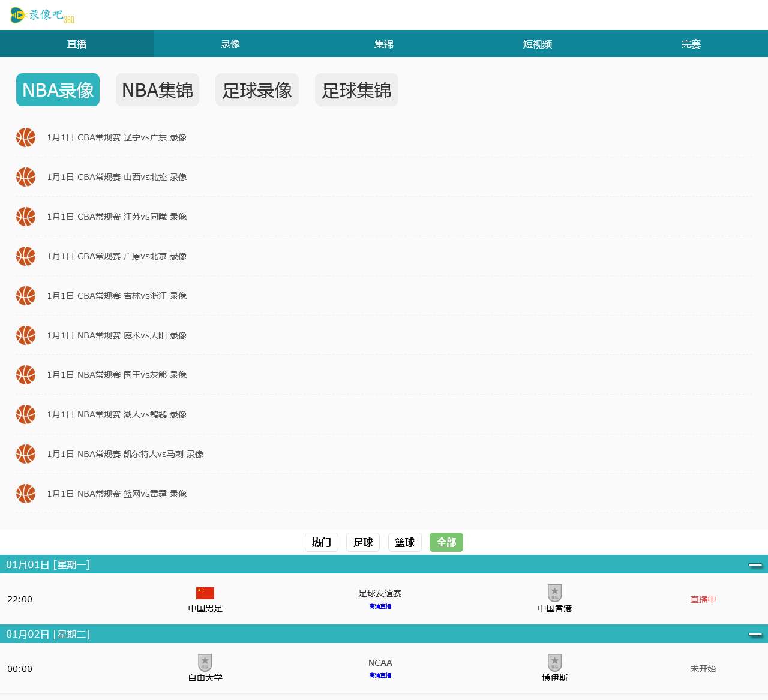Click basketball icon beside 辽宁vs广东 录像
This screenshot has width=768, height=700.
(x=26, y=137)
